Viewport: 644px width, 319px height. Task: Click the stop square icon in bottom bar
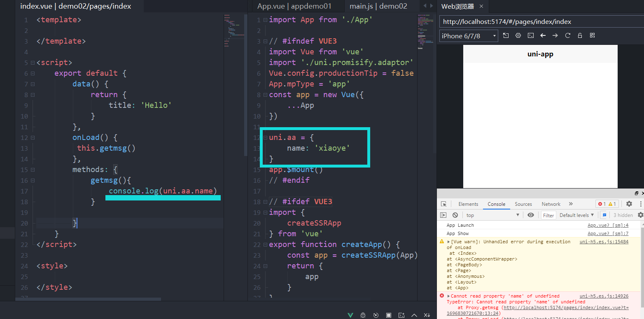point(388,315)
